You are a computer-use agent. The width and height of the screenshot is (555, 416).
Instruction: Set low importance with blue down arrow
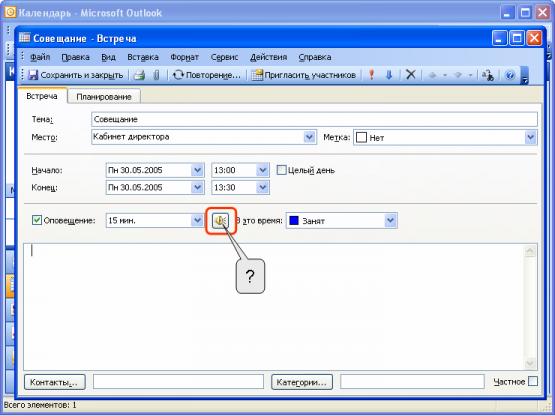pos(389,75)
